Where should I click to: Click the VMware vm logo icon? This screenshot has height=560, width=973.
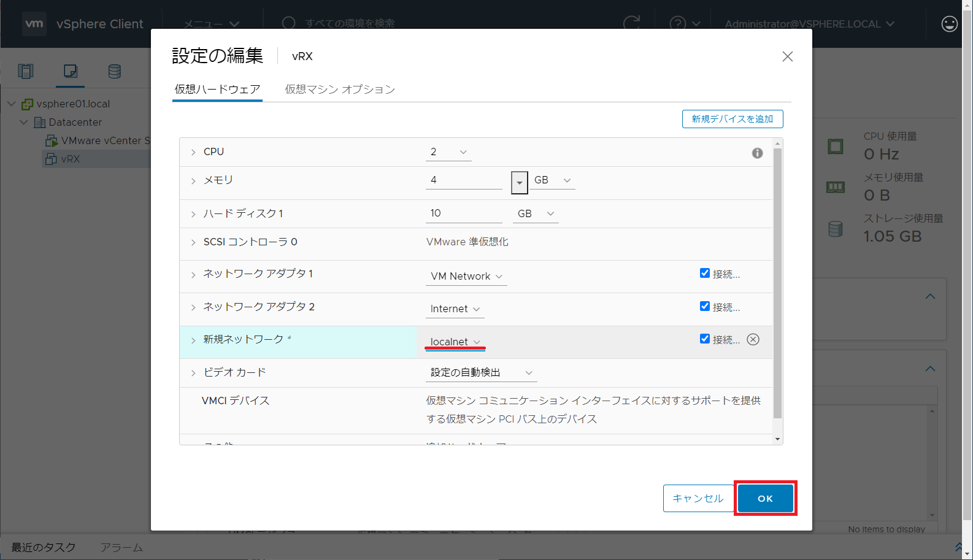tap(34, 24)
